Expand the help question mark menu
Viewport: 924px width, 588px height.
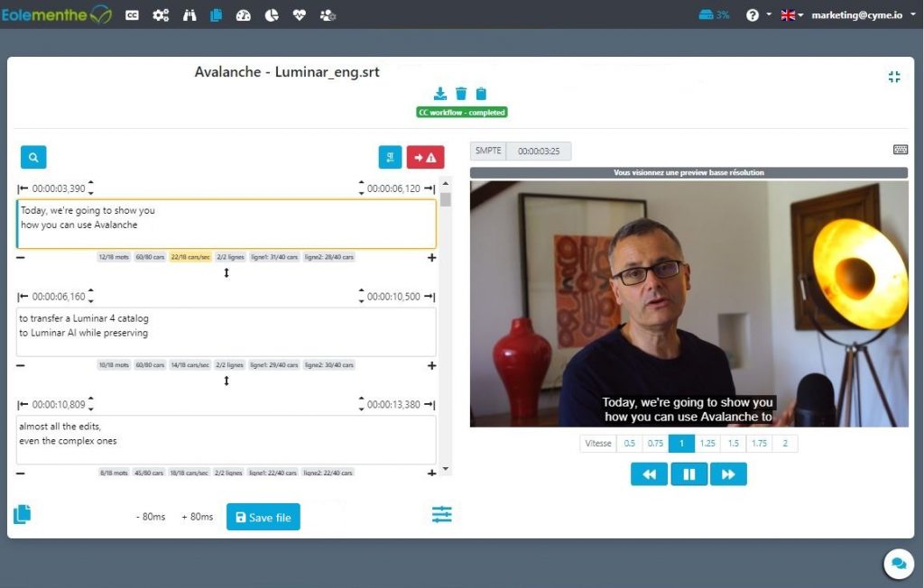pos(758,15)
